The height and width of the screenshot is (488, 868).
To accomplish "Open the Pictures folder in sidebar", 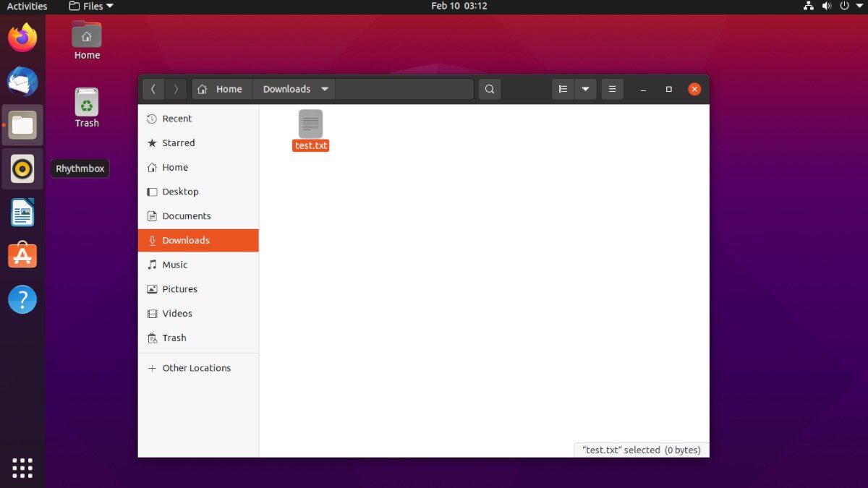I will pos(181,288).
